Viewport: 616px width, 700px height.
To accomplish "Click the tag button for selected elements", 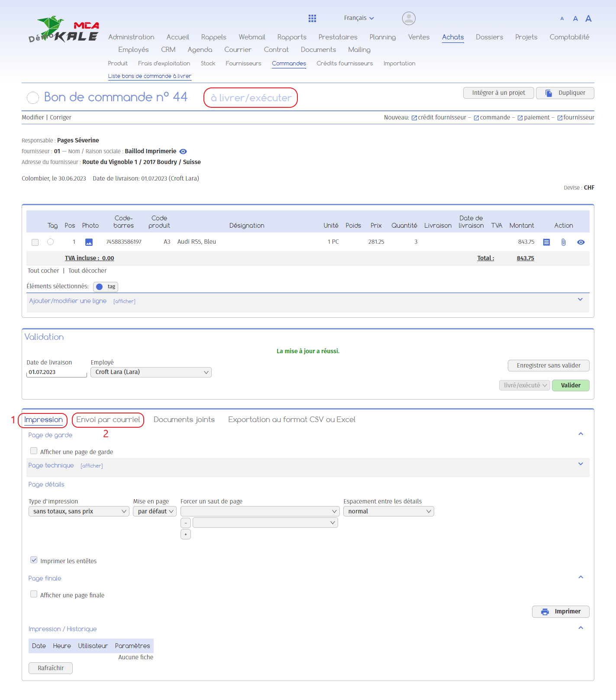I will pyautogui.click(x=106, y=287).
